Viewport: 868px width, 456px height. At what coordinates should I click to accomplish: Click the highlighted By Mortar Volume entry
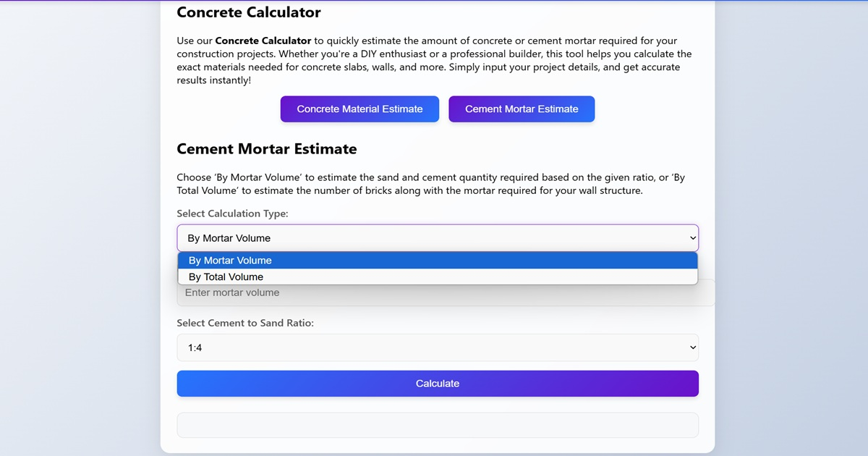tap(438, 261)
